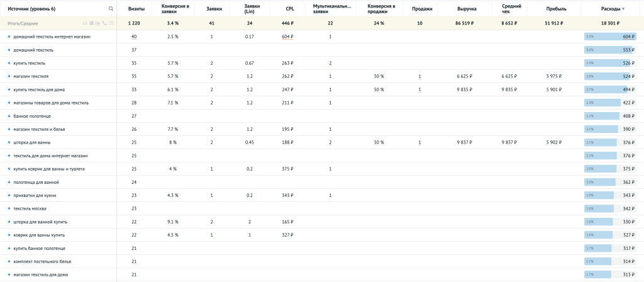Expand the текстиль москва row
This screenshot has width=644, height=282.
tap(9, 208)
